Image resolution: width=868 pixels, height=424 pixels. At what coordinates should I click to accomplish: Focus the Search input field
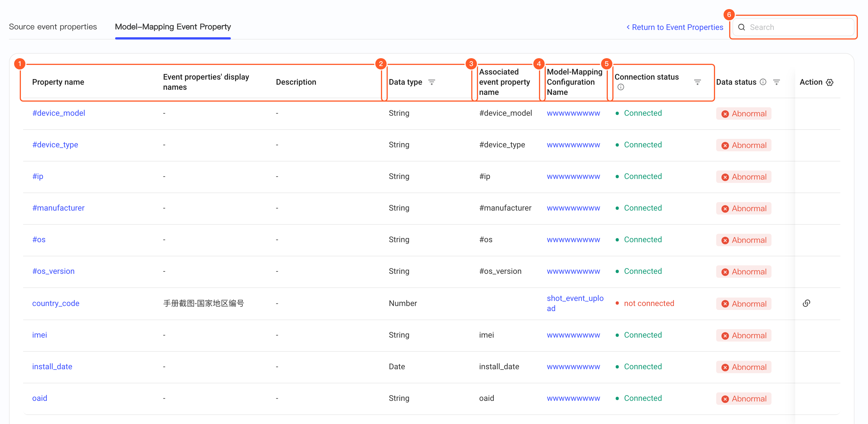click(x=793, y=27)
